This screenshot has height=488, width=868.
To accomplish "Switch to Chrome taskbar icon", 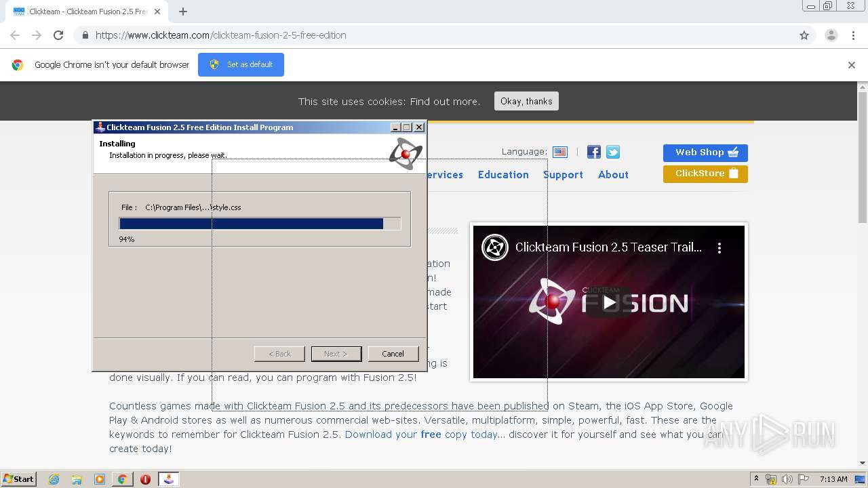I will point(122,479).
